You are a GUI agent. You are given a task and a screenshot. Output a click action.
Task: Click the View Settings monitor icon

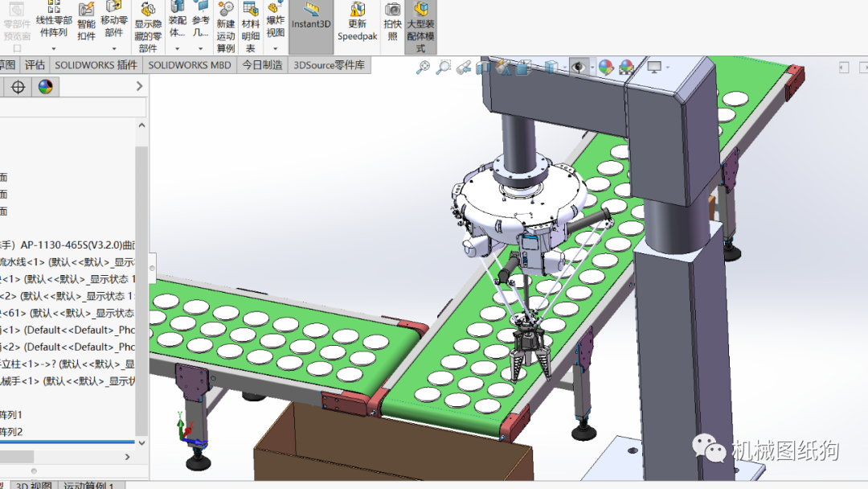point(654,67)
